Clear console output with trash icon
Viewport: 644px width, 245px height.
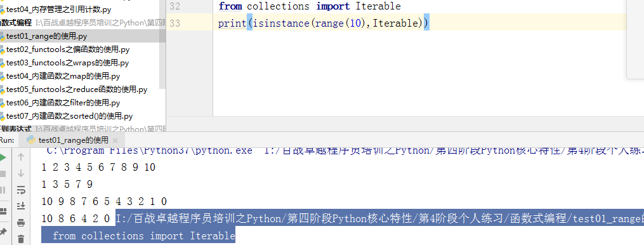point(21,239)
